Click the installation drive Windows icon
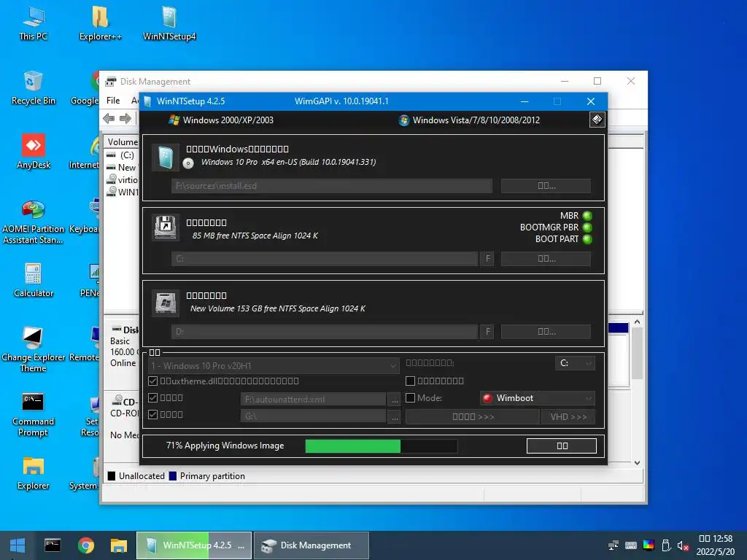The height and width of the screenshot is (560, 747). 166,303
